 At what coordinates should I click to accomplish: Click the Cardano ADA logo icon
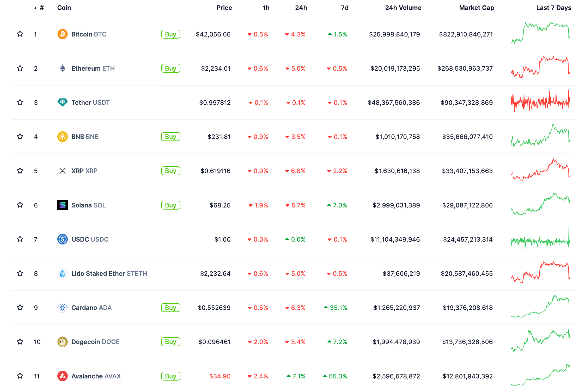[x=62, y=308]
